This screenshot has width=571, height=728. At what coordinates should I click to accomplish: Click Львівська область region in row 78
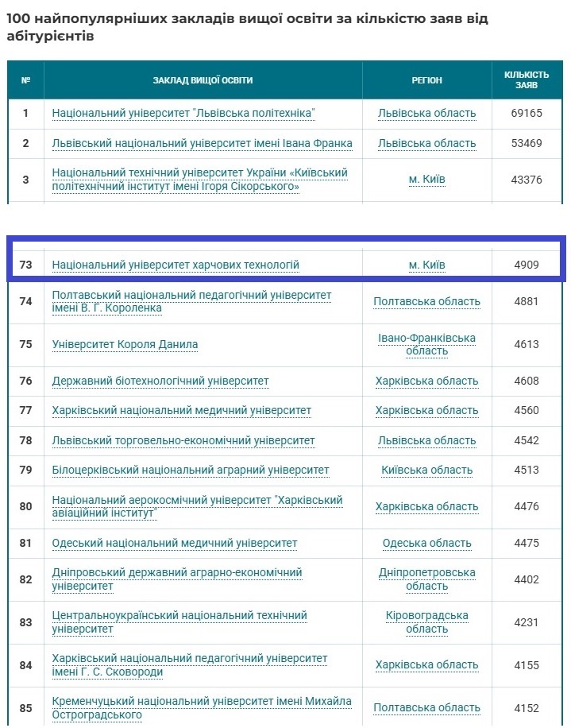click(x=426, y=440)
